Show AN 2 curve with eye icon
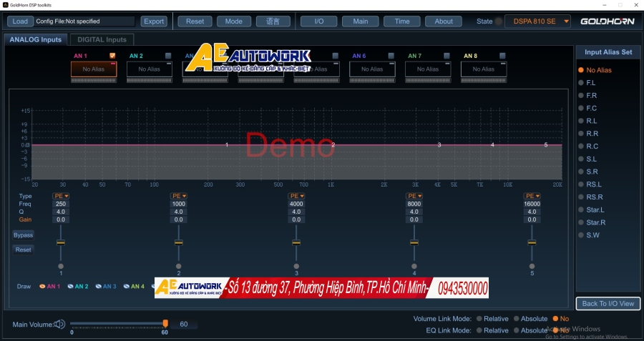The height and width of the screenshot is (341, 644). (x=72, y=287)
